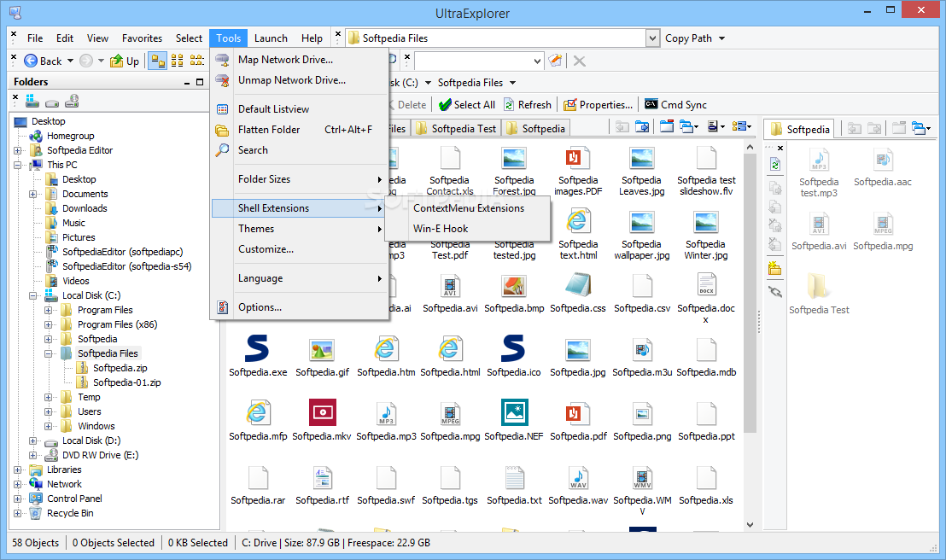Click the Copy Path button
The height and width of the screenshot is (560, 946).
tap(688, 38)
